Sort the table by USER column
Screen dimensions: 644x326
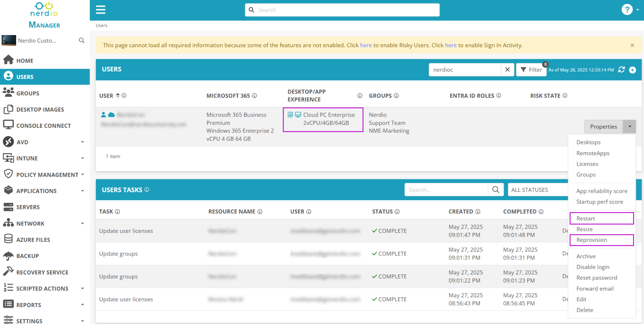point(117,95)
